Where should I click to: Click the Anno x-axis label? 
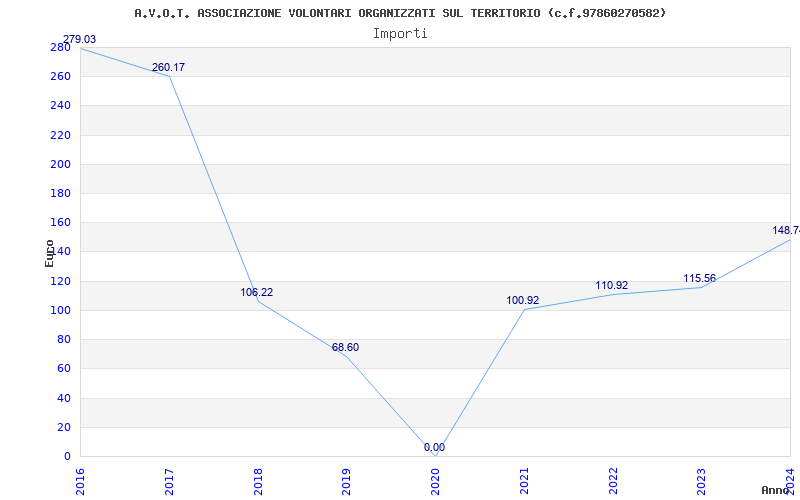(x=776, y=490)
